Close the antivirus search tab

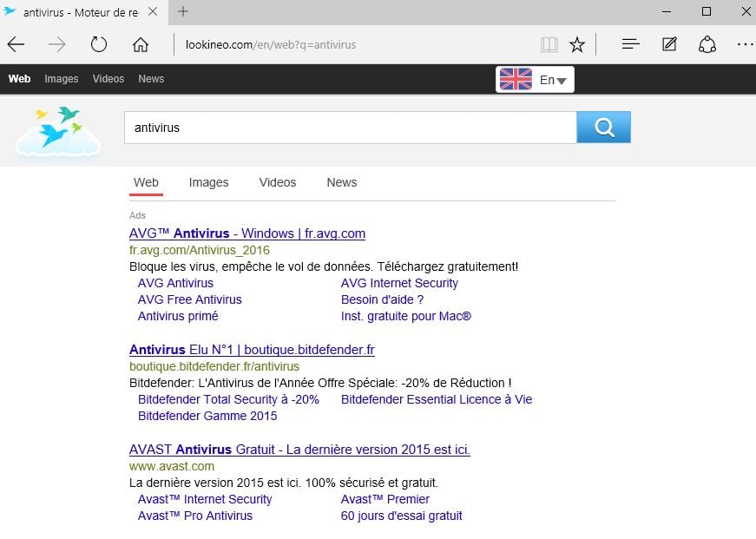[x=153, y=11]
